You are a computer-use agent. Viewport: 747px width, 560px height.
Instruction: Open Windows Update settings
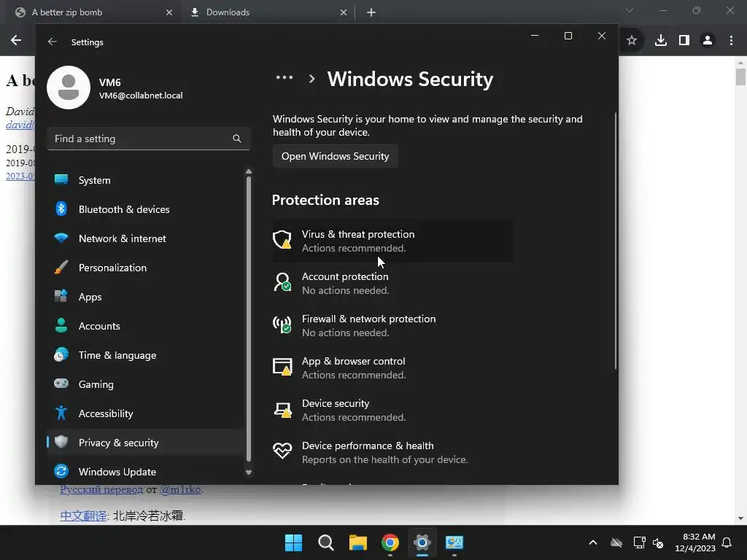[x=145, y=472]
